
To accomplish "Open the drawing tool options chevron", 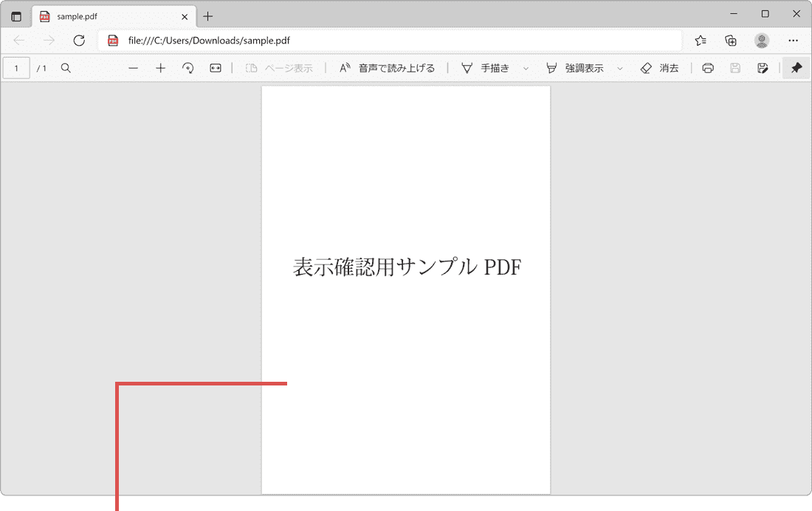I will (x=525, y=68).
